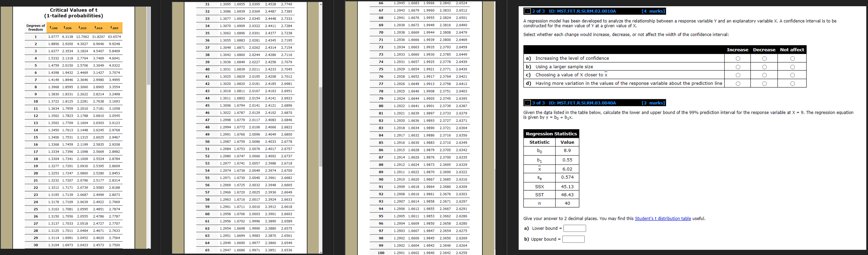The height and width of the screenshot is (255, 868).
Task: Click value '2.6524' in df 66 row
Action: click(x=461, y=3)
